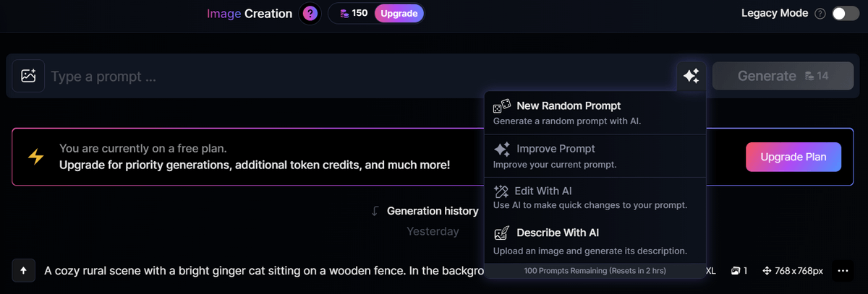This screenshot has width=868, height=294.
Task: Click the dice icon for New Random Prompt
Action: (502, 106)
